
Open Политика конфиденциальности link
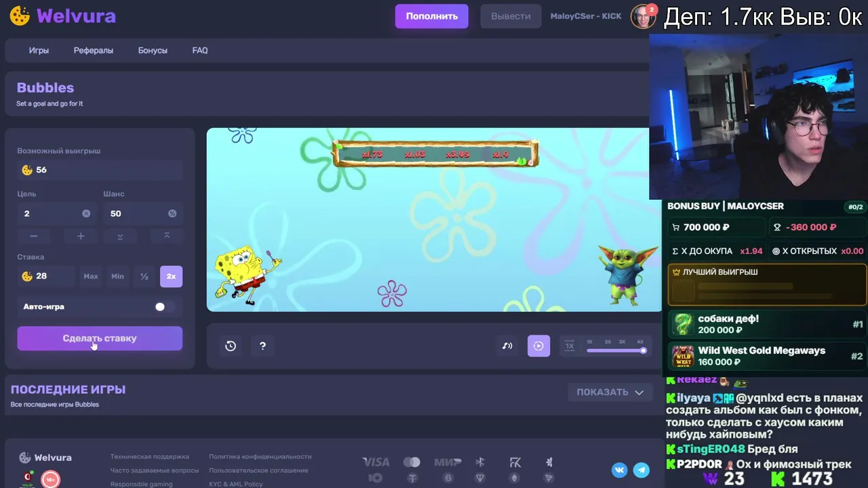[260, 457]
